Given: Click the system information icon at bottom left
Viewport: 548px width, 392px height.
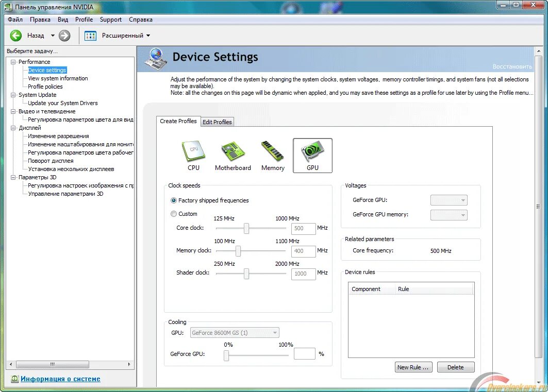Looking at the screenshot, I should tap(14, 379).
